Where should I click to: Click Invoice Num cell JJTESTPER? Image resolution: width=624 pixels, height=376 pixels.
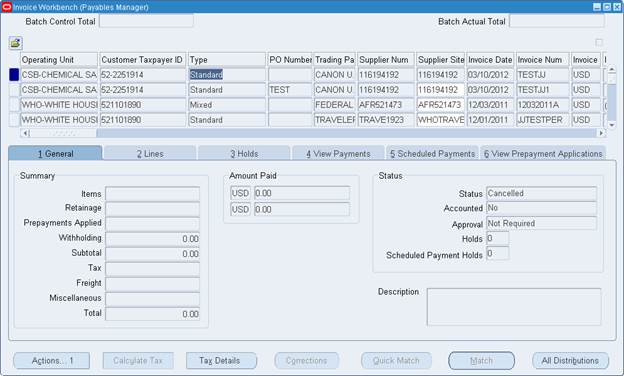[543, 120]
